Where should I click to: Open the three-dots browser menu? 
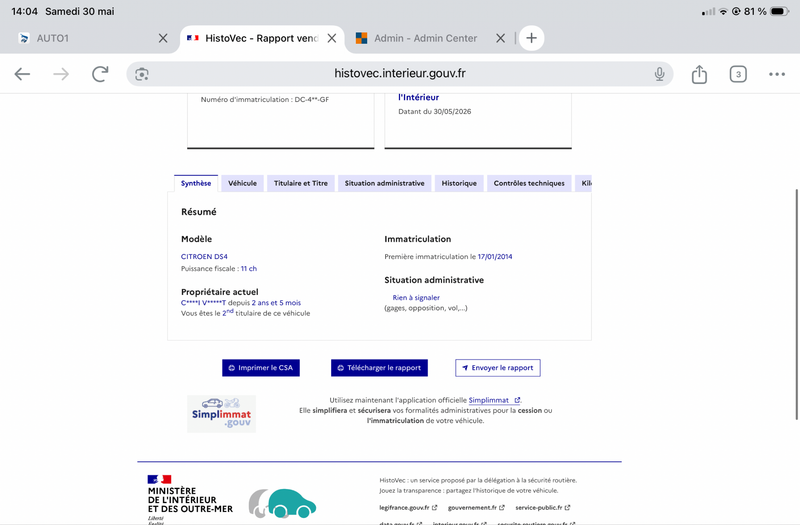pyautogui.click(x=777, y=74)
